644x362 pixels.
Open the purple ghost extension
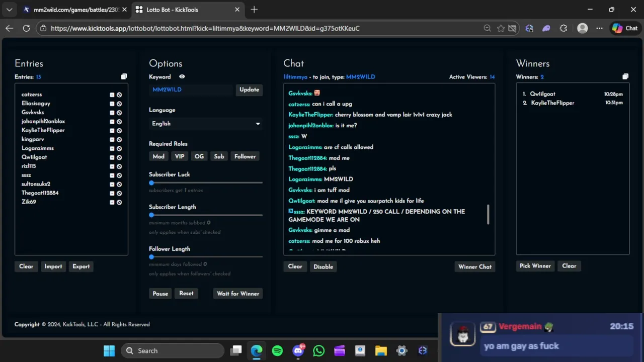pos(546,28)
